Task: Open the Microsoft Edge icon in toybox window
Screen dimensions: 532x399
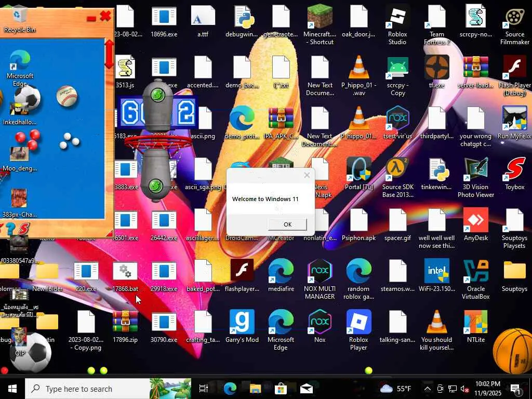Action: coord(20,68)
